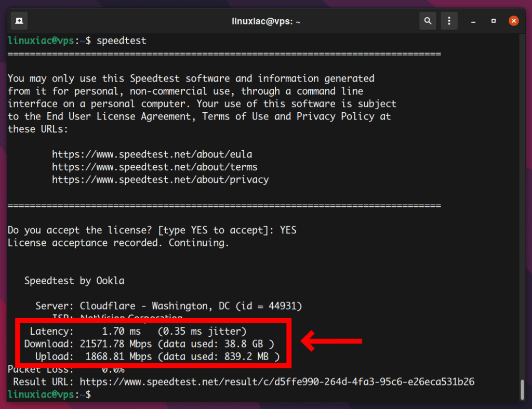This screenshot has width=532, height=409.
Task: Open a new terminal tab
Action: point(19,21)
